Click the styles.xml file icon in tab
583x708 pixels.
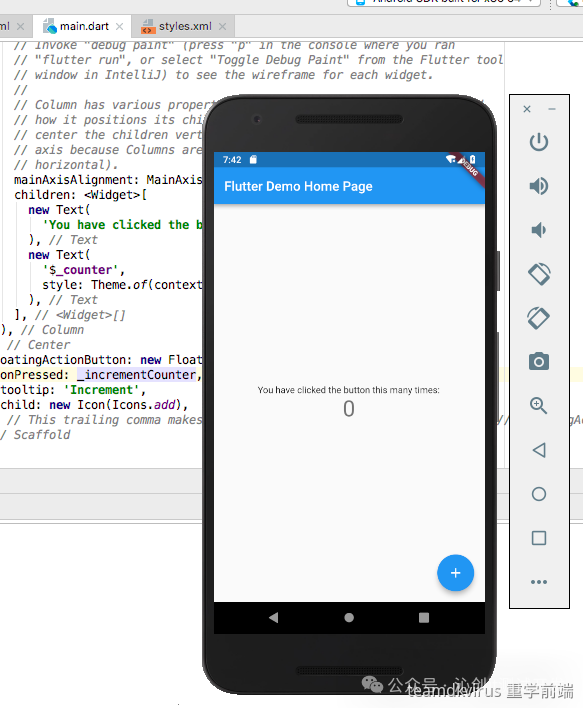pyautogui.click(x=148, y=27)
